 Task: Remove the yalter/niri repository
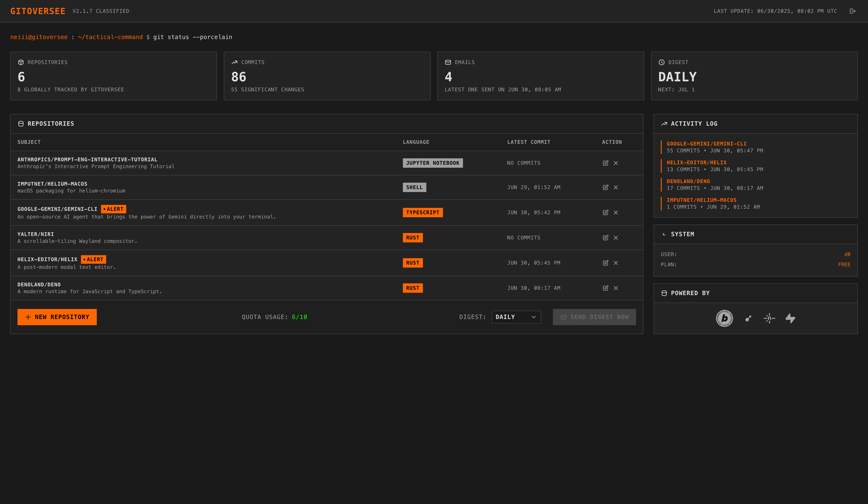tap(616, 237)
